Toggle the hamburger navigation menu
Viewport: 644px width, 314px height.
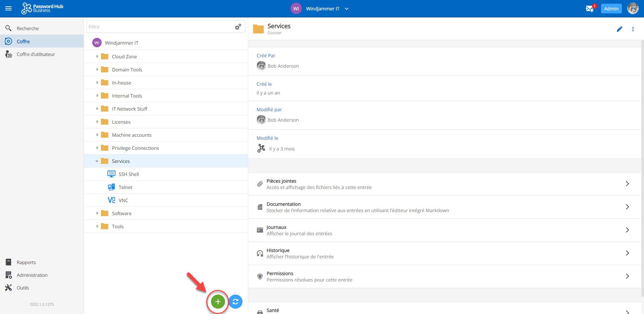point(8,9)
